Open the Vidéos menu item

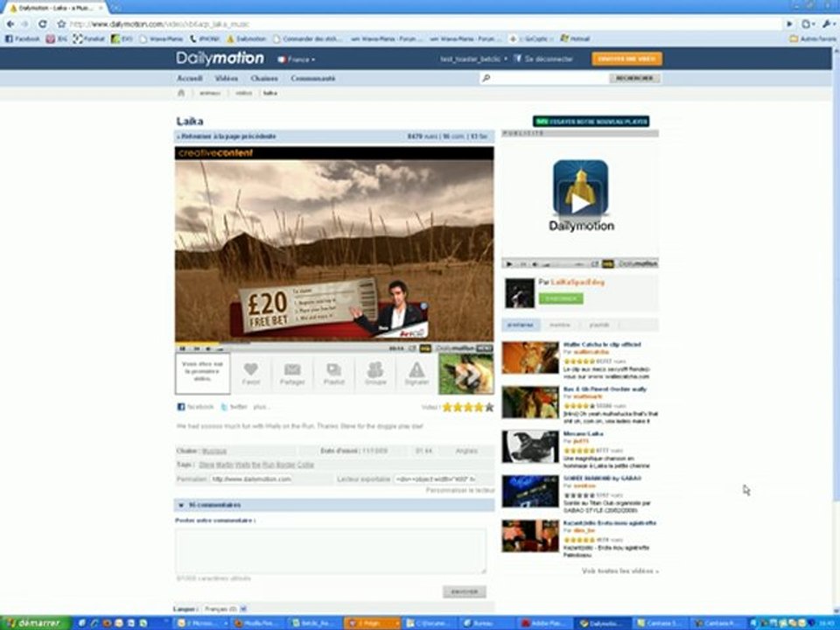pyautogui.click(x=226, y=78)
